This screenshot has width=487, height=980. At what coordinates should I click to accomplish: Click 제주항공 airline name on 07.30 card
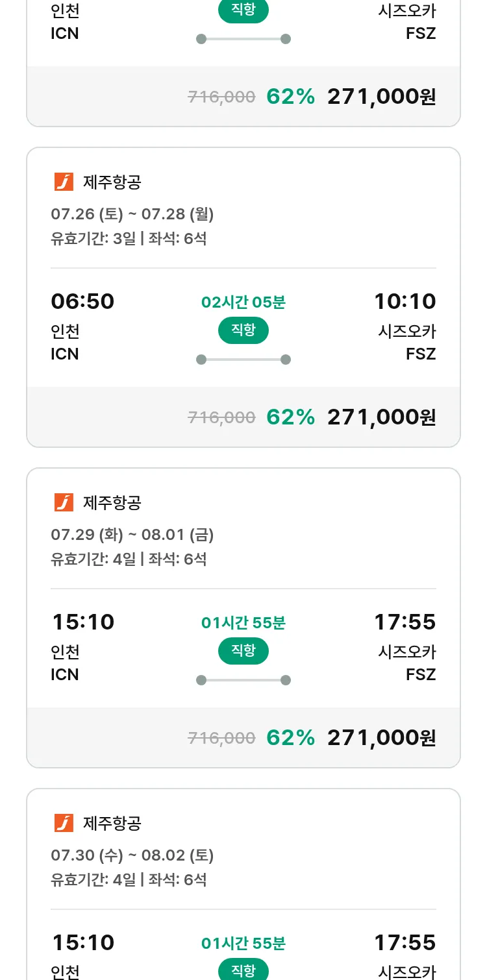click(112, 823)
